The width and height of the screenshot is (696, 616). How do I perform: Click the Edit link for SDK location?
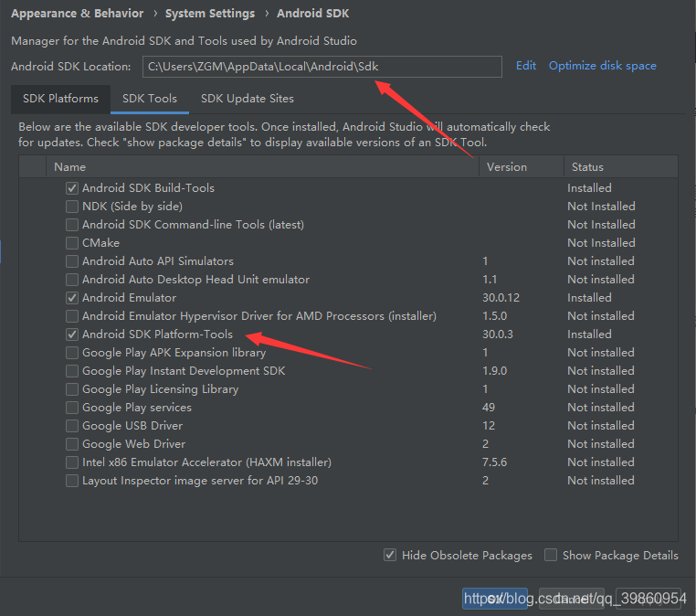coord(526,66)
